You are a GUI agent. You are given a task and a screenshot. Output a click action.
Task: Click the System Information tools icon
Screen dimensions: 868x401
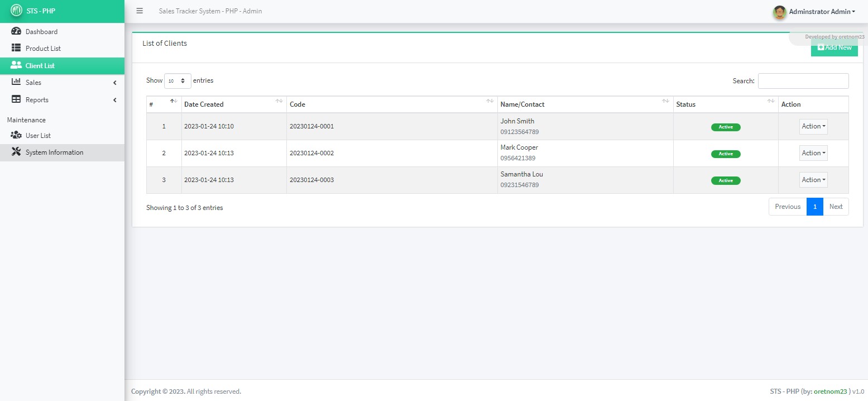click(x=16, y=152)
